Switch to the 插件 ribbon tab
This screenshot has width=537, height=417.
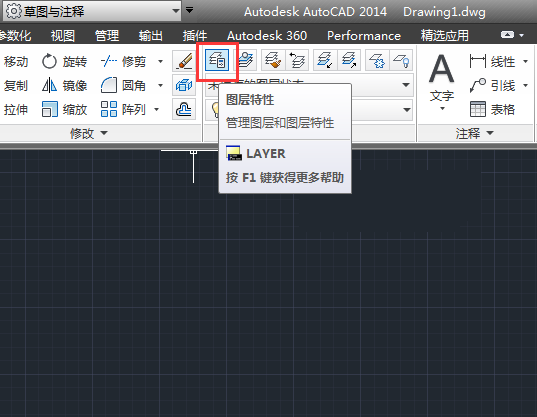pyautogui.click(x=195, y=36)
